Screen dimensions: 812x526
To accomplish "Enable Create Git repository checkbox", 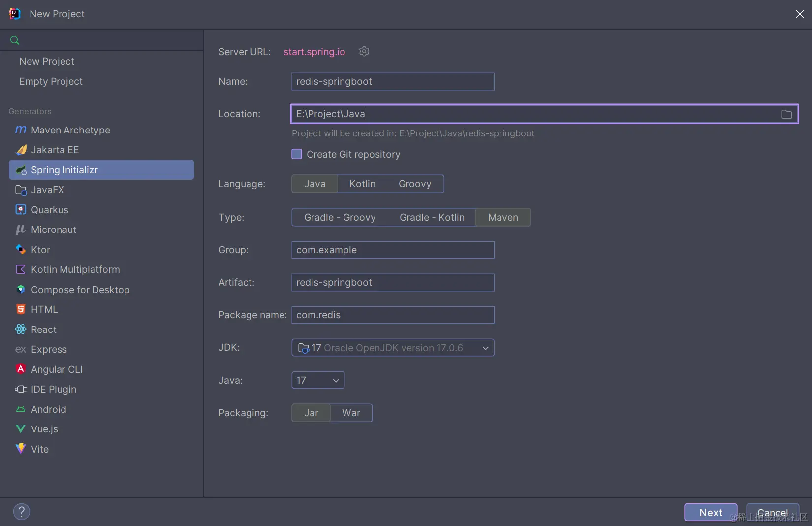I will coord(297,154).
